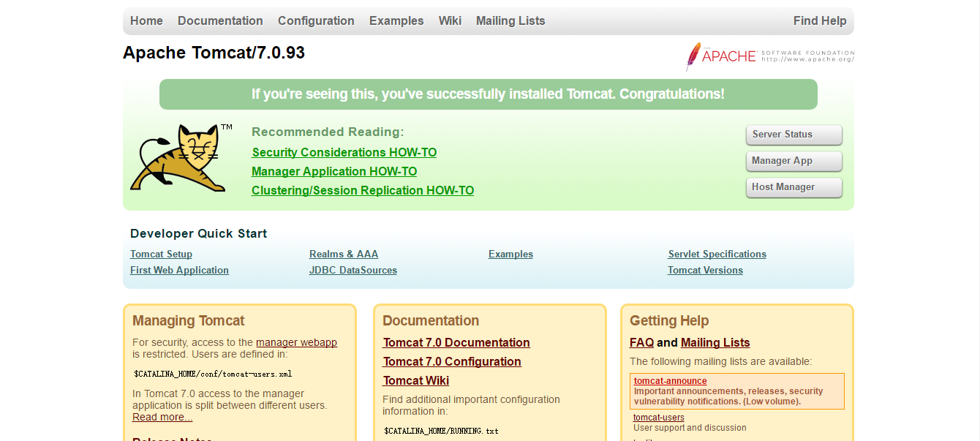980x441 pixels.
Task: Open the top navigation Examples item
Action: pyautogui.click(x=396, y=20)
